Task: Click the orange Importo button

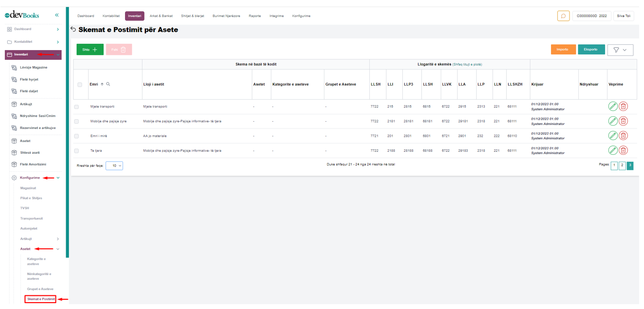Action: pyautogui.click(x=563, y=50)
